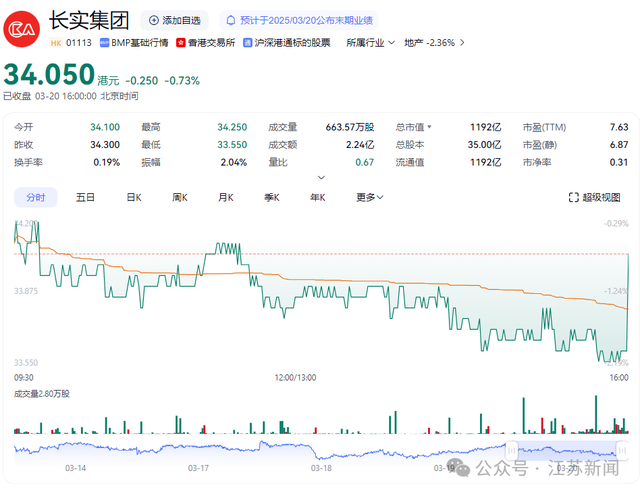
Task: Expand the 所属行业 dropdown
Action: click(x=370, y=43)
